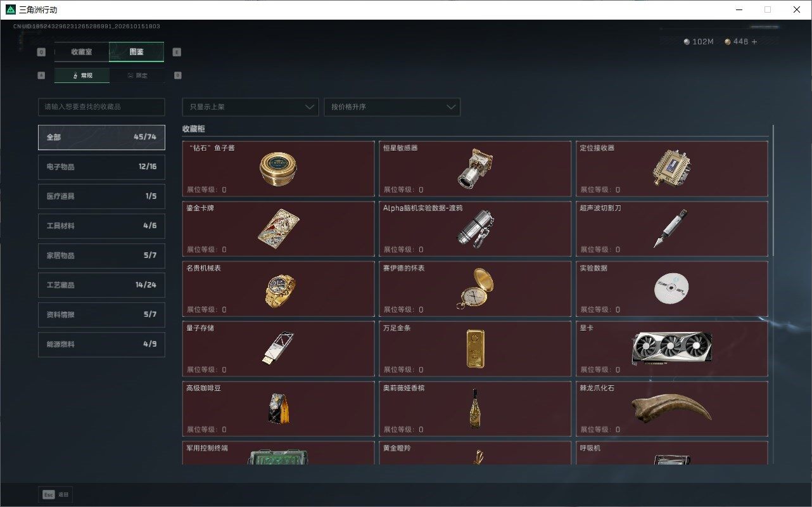
Task: Select the 恒星敏感器 sensor icon
Action: 475,168
